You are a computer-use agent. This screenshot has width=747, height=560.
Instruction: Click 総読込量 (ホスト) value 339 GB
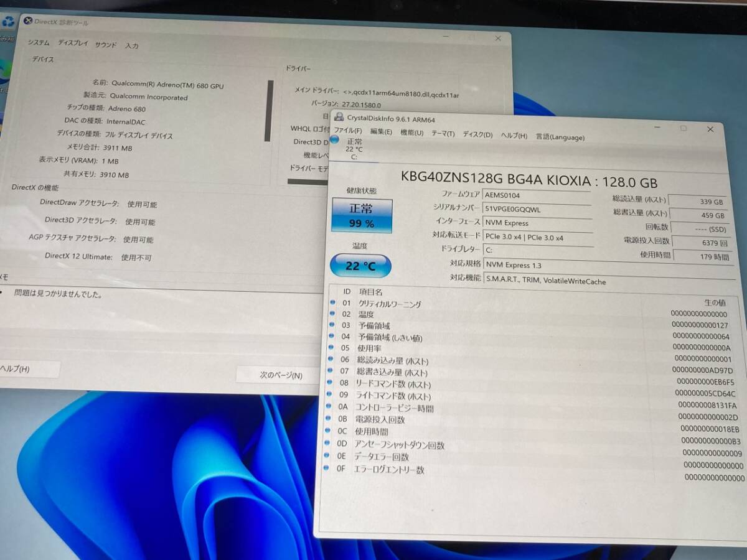point(697,202)
